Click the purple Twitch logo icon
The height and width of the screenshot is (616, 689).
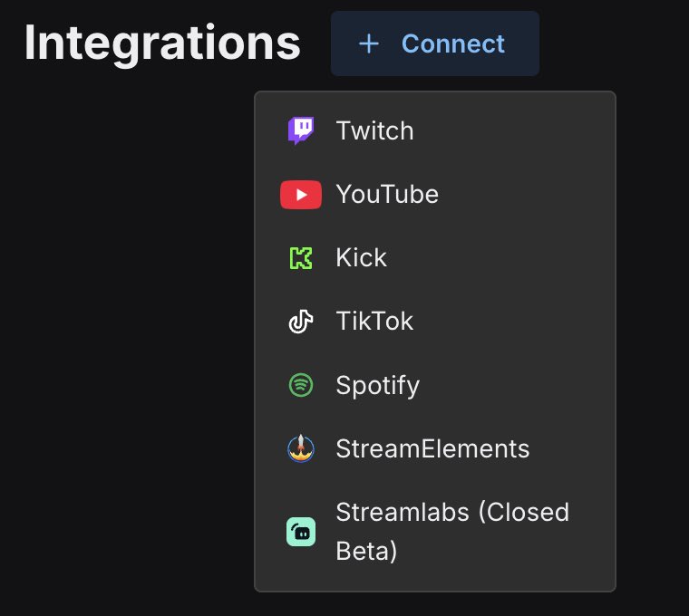(301, 130)
